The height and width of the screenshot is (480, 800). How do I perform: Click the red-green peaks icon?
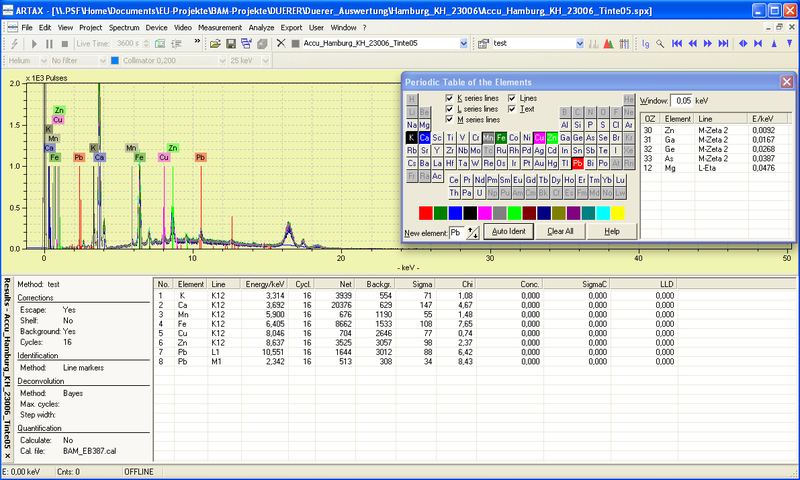pyautogui.click(x=608, y=44)
